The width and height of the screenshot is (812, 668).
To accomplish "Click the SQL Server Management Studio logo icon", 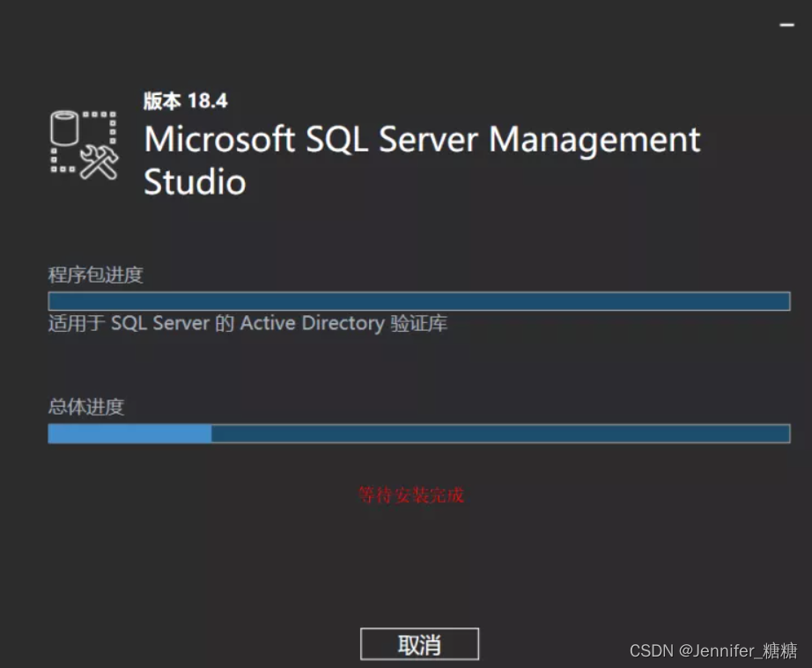I will tap(84, 143).
